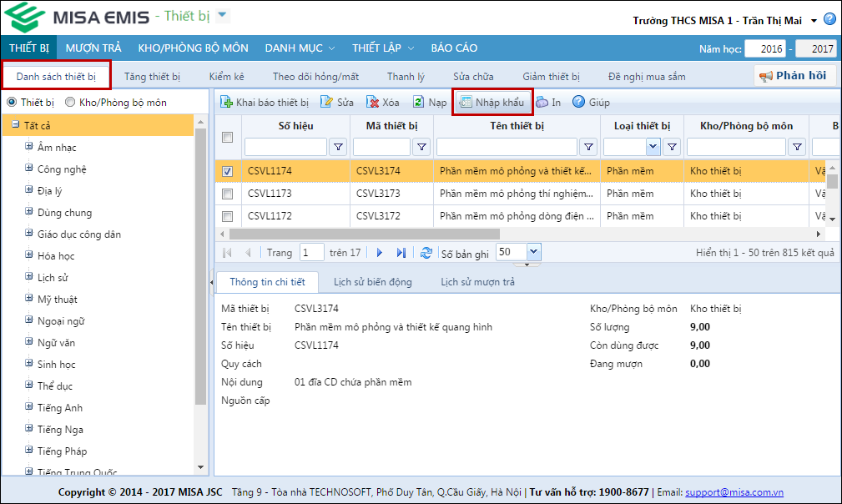842x504 pixels.
Task: Expand the Công nghệ tree node
Action: (29, 168)
